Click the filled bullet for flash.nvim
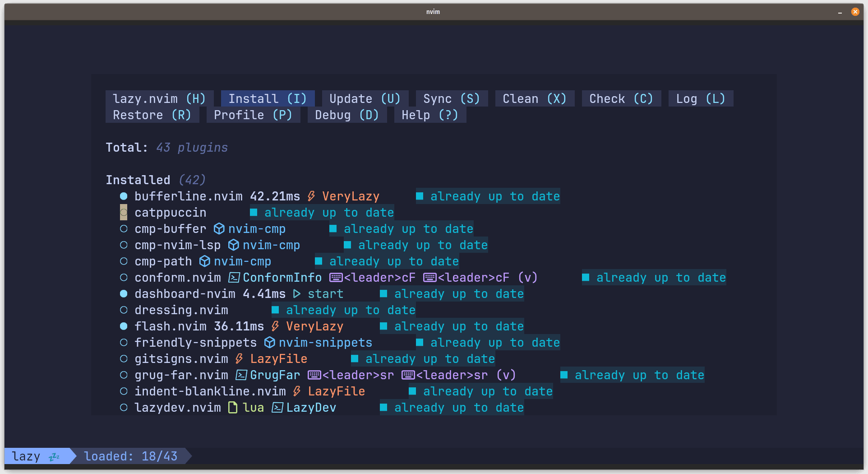 click(x=124, y=326)
